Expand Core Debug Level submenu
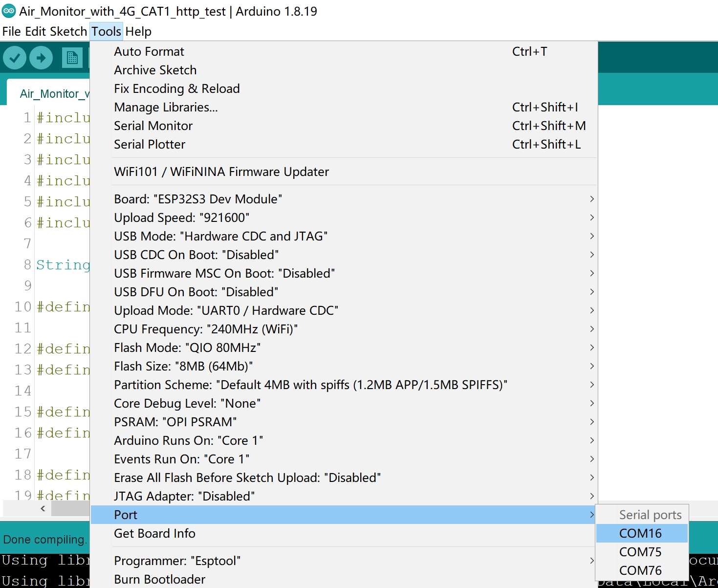The height and width of the screenshot is (588, 718). (x=344, y=403)
